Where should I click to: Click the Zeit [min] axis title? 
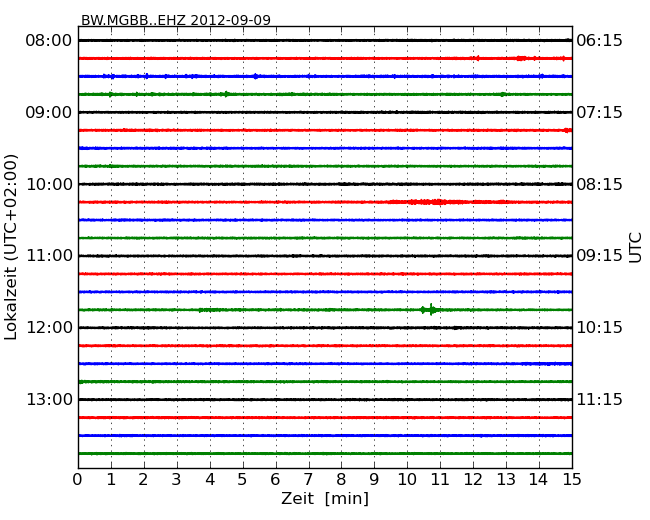325,498
